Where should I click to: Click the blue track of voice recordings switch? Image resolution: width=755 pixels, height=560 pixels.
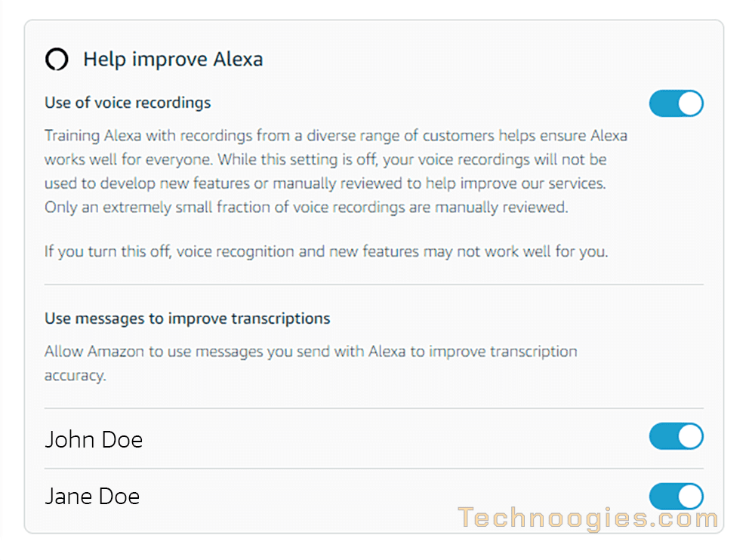664,103
